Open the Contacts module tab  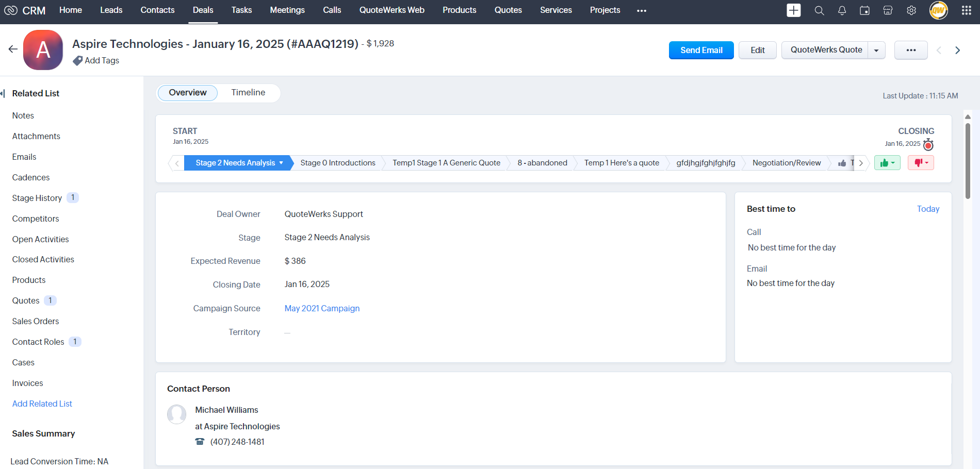pyautogui.click(x=157, y=10)
